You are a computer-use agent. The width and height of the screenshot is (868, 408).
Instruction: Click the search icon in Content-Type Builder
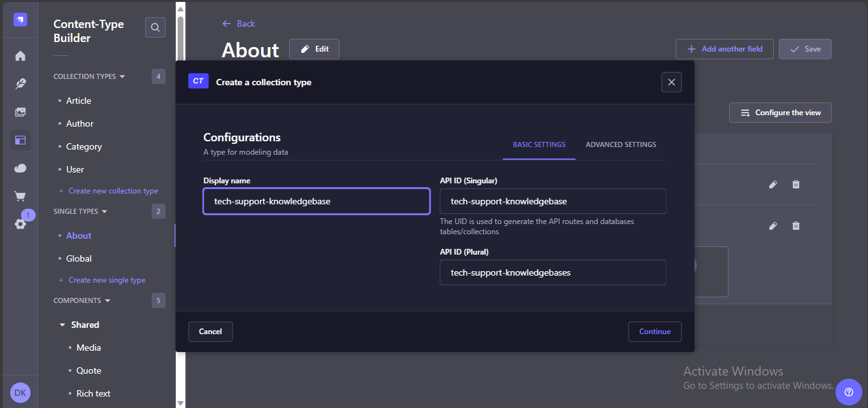(x=155, y=27)
